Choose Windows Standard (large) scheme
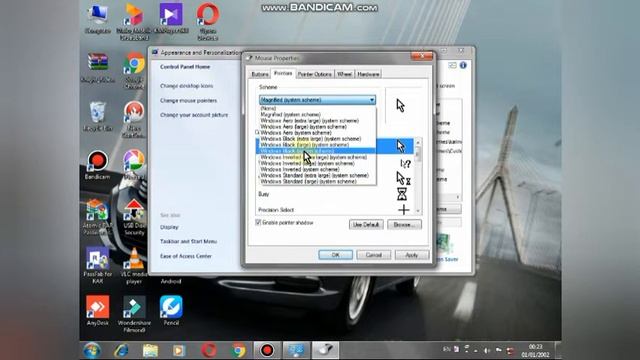Image resolution: width=640 pixels, height=360 pixels. click(318, 181)
